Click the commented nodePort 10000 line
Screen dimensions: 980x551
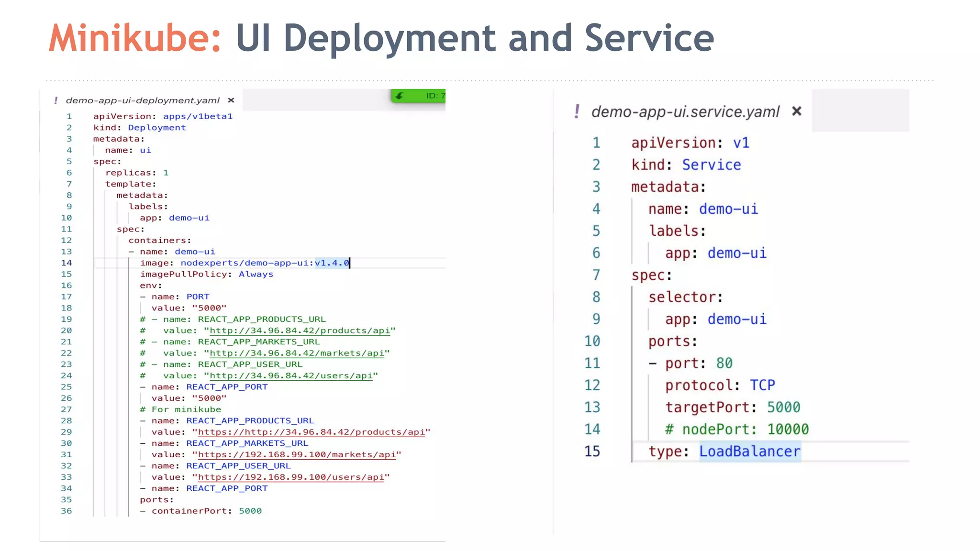pos(736,430)
